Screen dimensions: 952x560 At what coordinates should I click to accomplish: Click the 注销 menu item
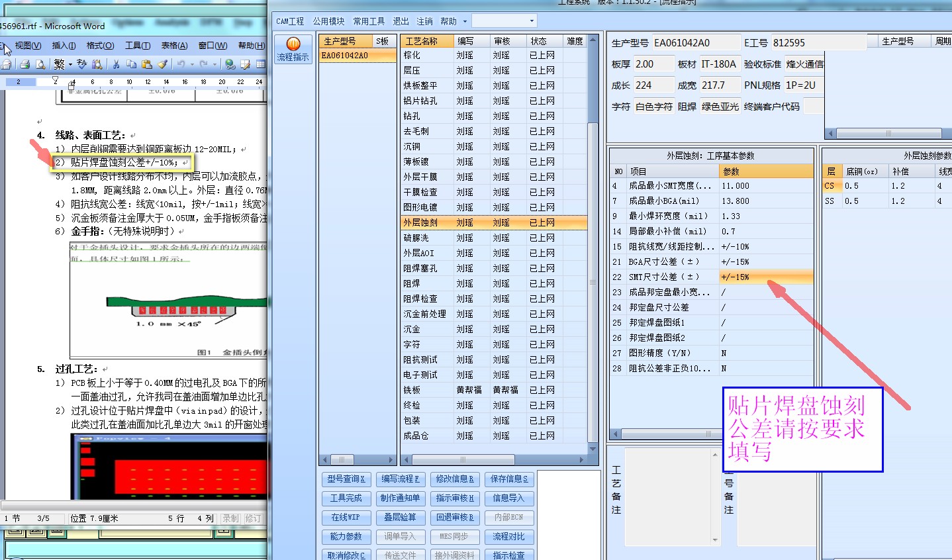click(x=424, y=21)
